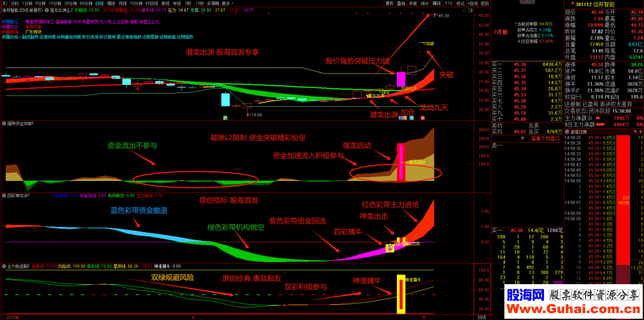
Task: Switch to 分时 intraday view
Action: pyautogui.click(x=15, y=3)
